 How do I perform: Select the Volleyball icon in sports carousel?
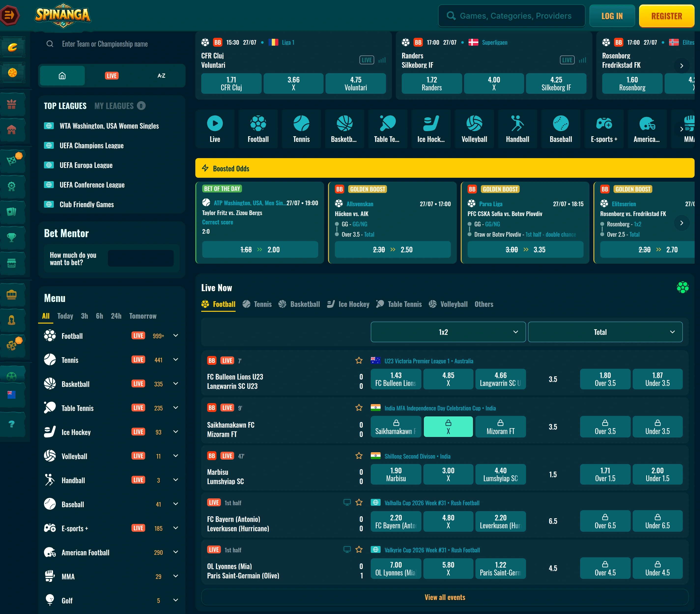click(x=474, y=129)
